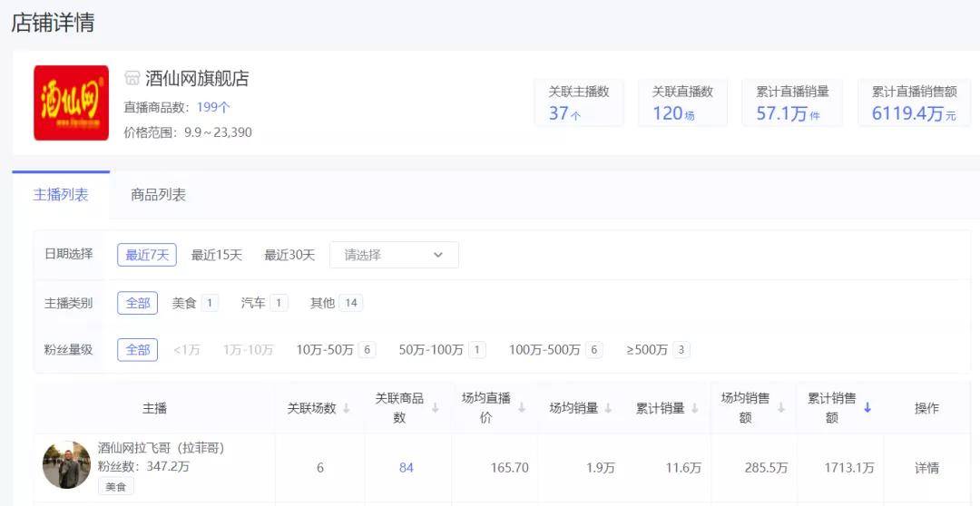Viewport: 980px width, 506px height.
Task: Click the 酒仙网拉飞哥 streamer avatar
Action: pos(67,465)
